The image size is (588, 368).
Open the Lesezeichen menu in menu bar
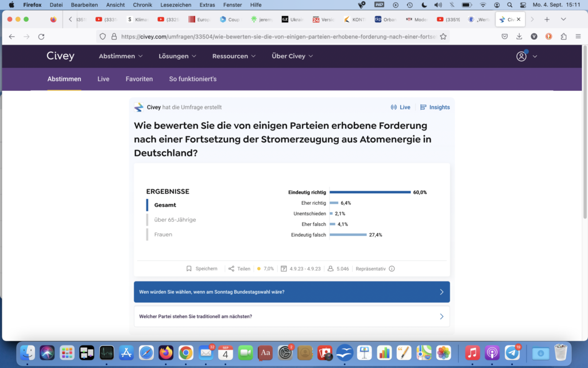(x=176, y=5)
